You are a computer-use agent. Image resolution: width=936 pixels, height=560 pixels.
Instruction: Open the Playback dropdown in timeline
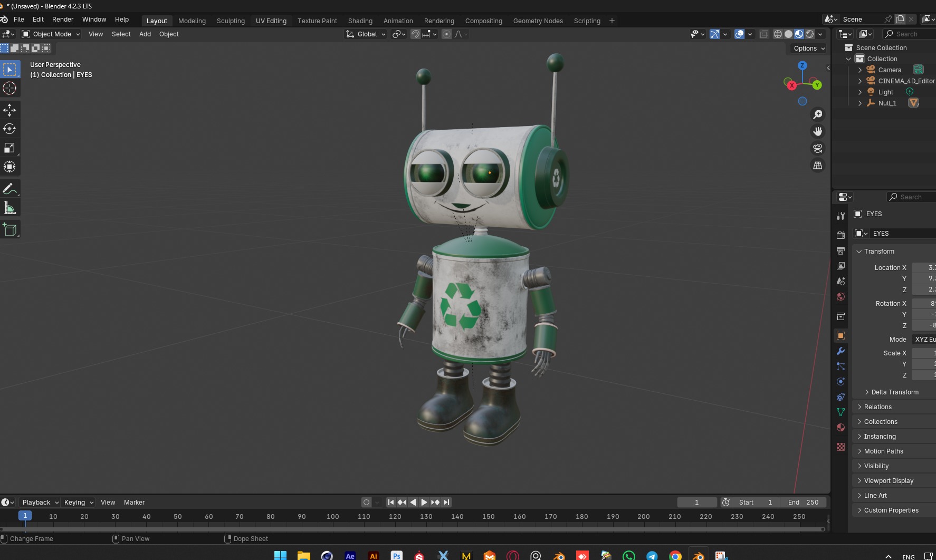pos(40,502)
